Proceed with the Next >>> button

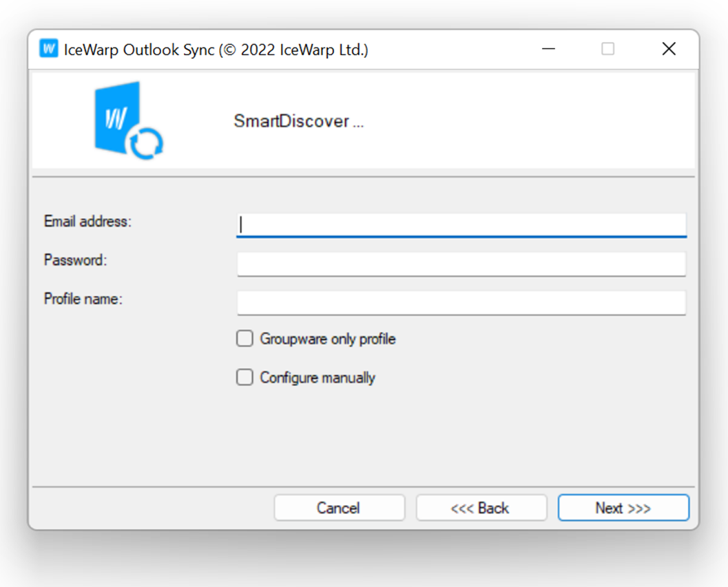[623, 508]
